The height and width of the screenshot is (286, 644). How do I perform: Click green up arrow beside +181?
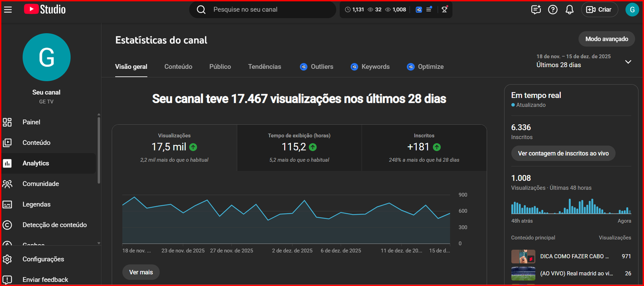(x=437, y=147)
